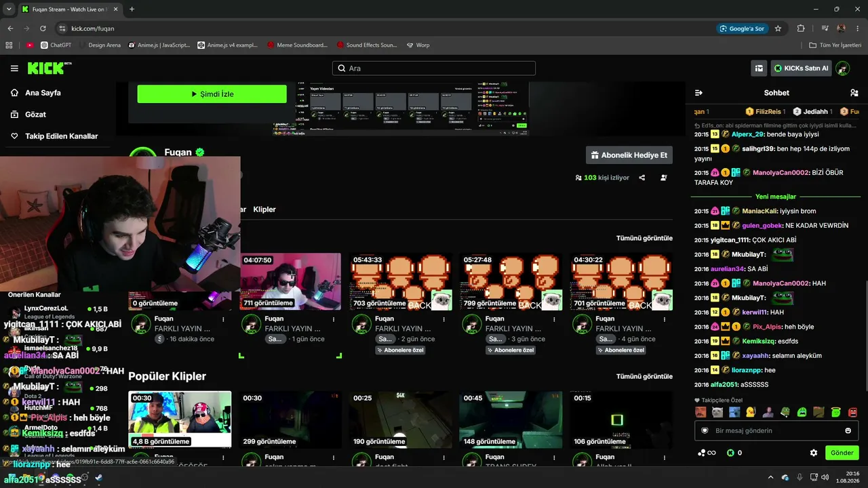Click username ManiacKali in chat
The width and height of the screenshot is (868, 488).
pos(760,211)
